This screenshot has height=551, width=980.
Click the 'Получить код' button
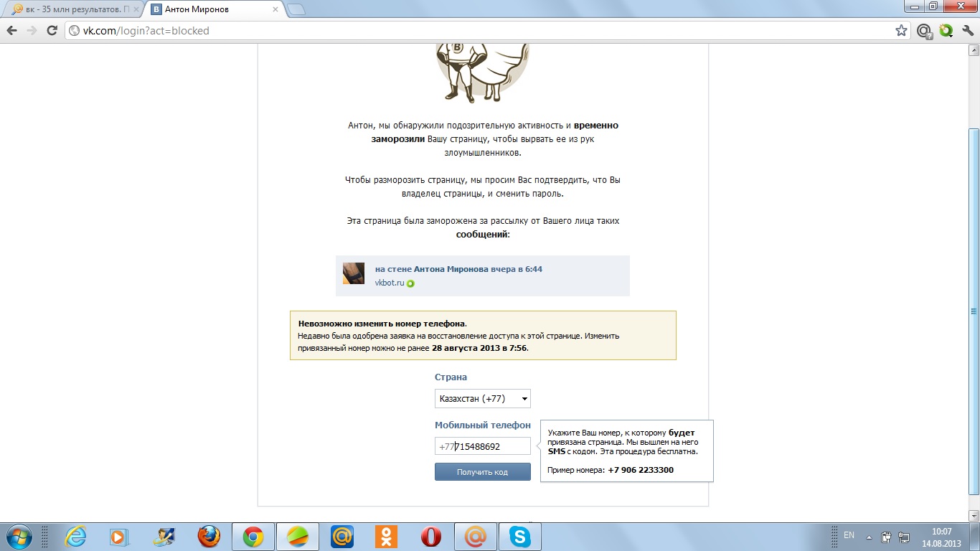pyautogui.click(x=483, y=472)
